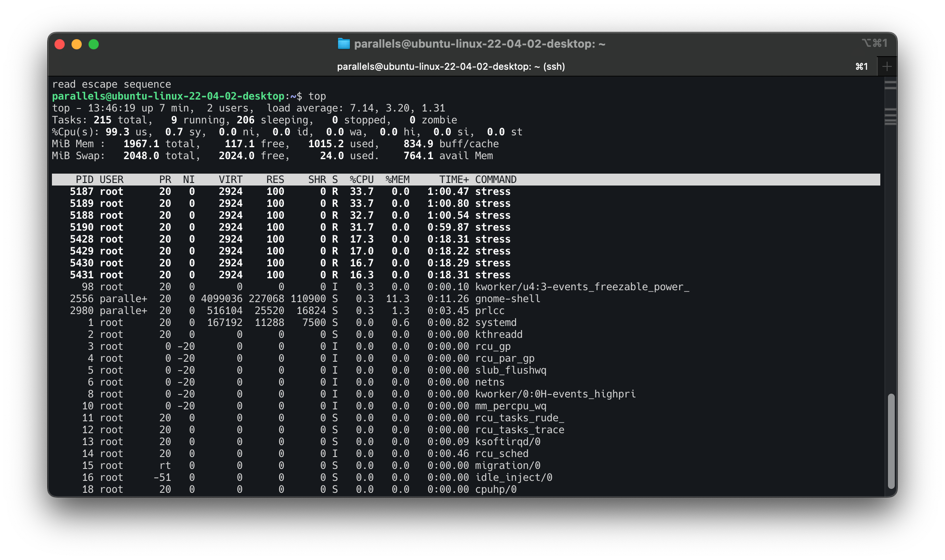Click the TIME+ column header

tap(454, 180)
